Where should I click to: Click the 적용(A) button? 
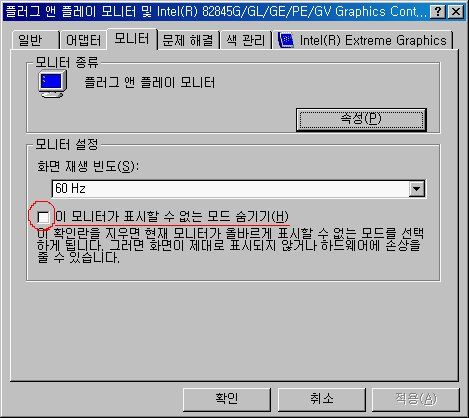[x=416, y=399]
